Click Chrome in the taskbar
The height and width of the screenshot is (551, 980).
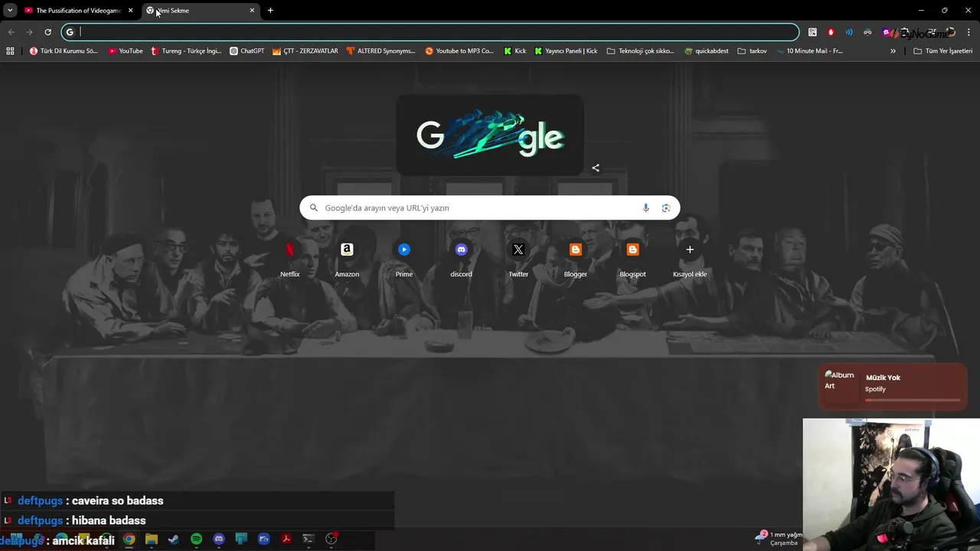pyautogui.click(x=129, y=540)
